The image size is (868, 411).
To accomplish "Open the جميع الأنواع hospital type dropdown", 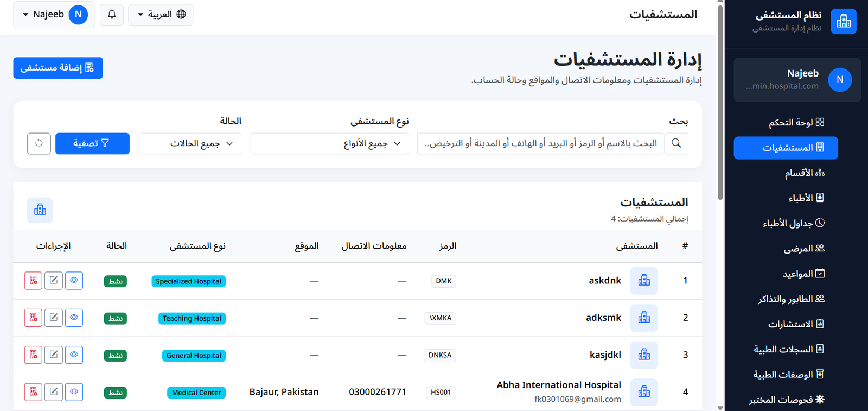I will (330, 143).
